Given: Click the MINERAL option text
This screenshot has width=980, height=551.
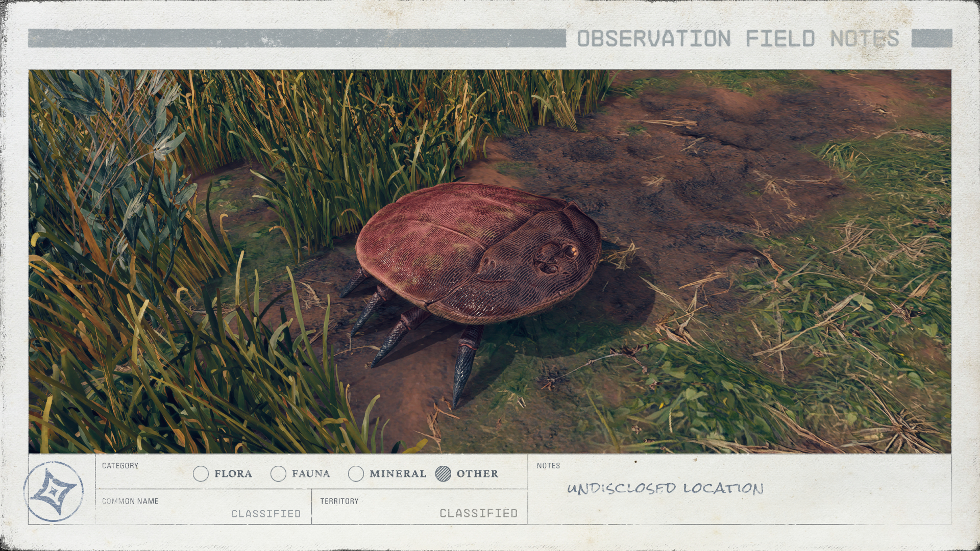Looking at the screenshot, I should click(398, 474).
